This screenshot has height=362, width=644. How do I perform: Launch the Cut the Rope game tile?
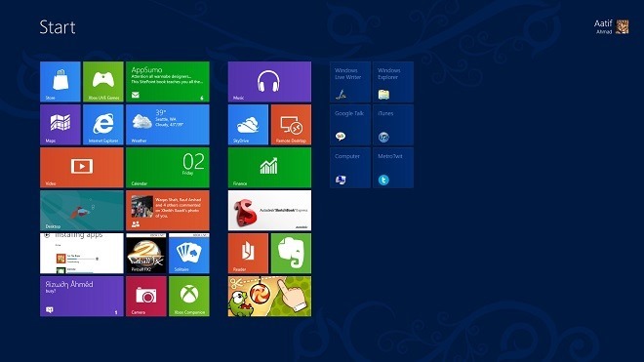click(x=269, y=297)
